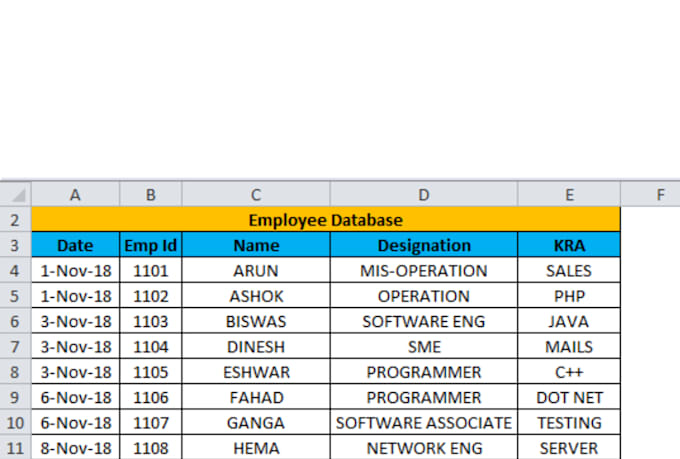Select the BISWAS name cell
This screenshot has width=680, height=459.
click(x=256, y=321)
